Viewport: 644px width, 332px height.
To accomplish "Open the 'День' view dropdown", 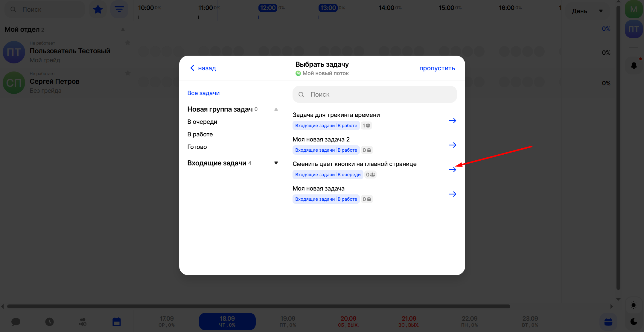I will click(x=587, y=11).
